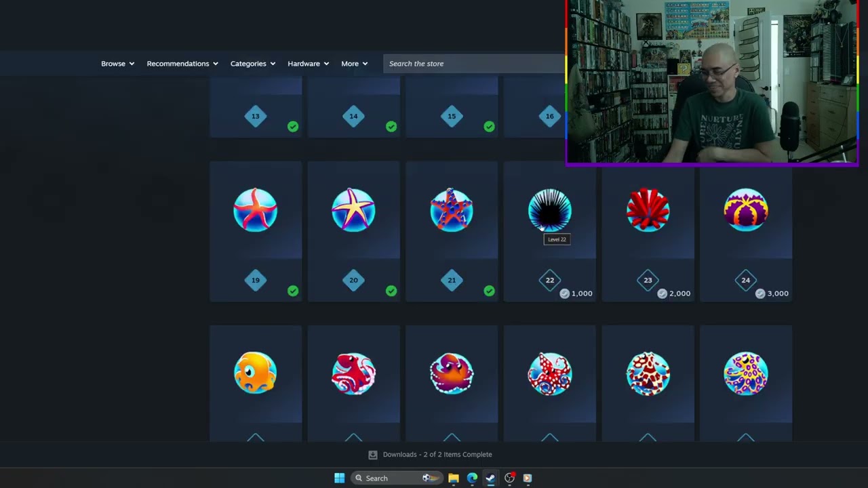The height and width of the screenshot is (488, 868).
Task: Focus the Search the store field
Action: click(474, 64)
